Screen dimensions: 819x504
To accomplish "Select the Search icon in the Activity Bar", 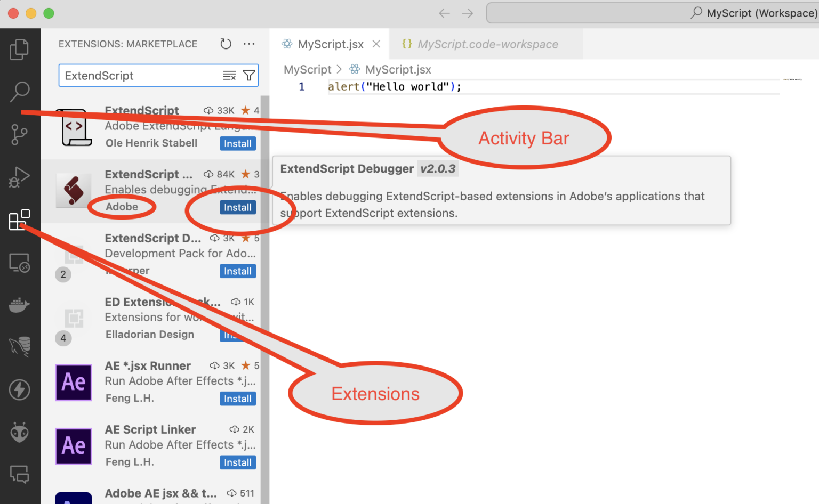I will point(20,92).
